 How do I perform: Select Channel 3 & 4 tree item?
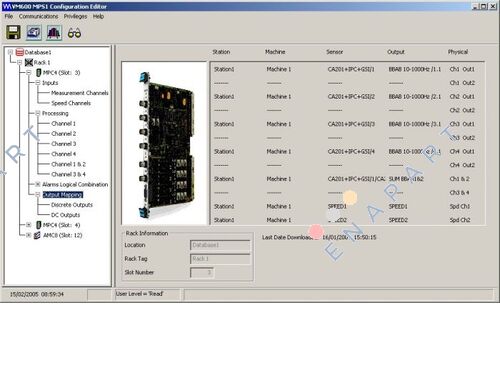coord(68,174)
